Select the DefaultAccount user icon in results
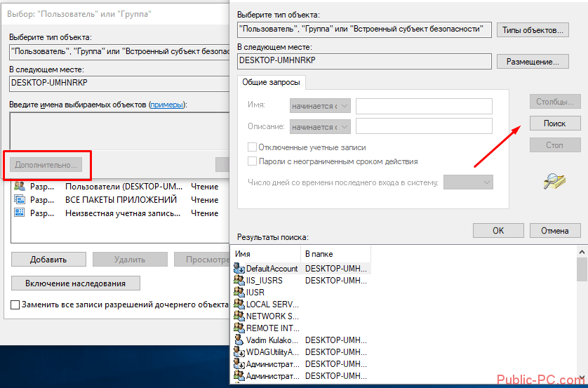Image resolution: width=588 pixels, height=388 pixels. pyautogui.click(x=239, y=268)
